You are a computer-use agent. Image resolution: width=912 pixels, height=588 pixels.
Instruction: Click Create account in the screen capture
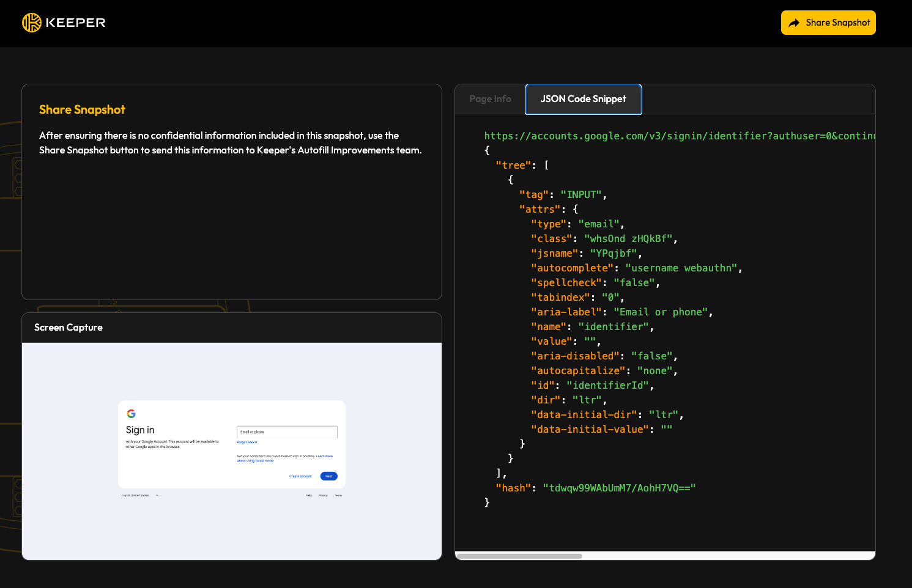click(300, 476)
